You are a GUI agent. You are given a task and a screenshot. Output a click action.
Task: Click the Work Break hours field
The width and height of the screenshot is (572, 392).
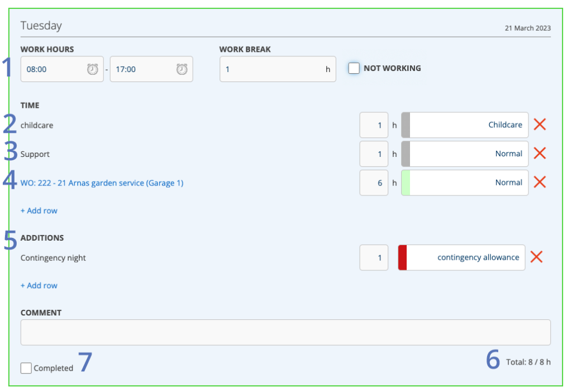coord(274,69)
